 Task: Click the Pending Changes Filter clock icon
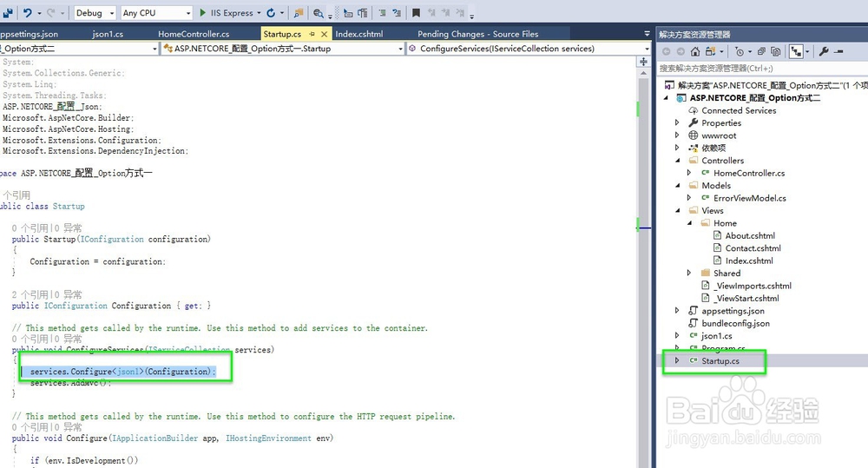[x=739, y=51]
